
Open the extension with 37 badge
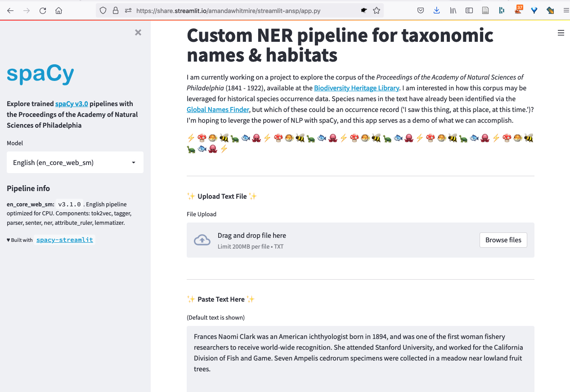click(518, 9)
